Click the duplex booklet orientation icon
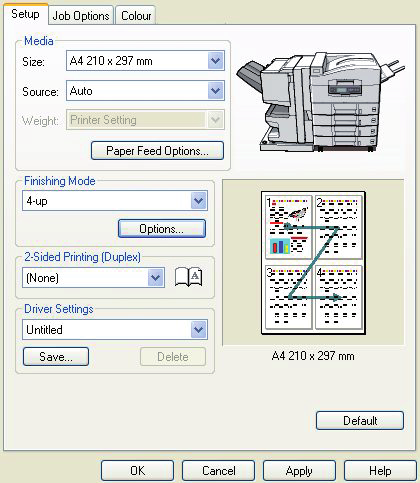Viewport: 420px width, 483px height. pyautogui.click(x=188, y=277)
